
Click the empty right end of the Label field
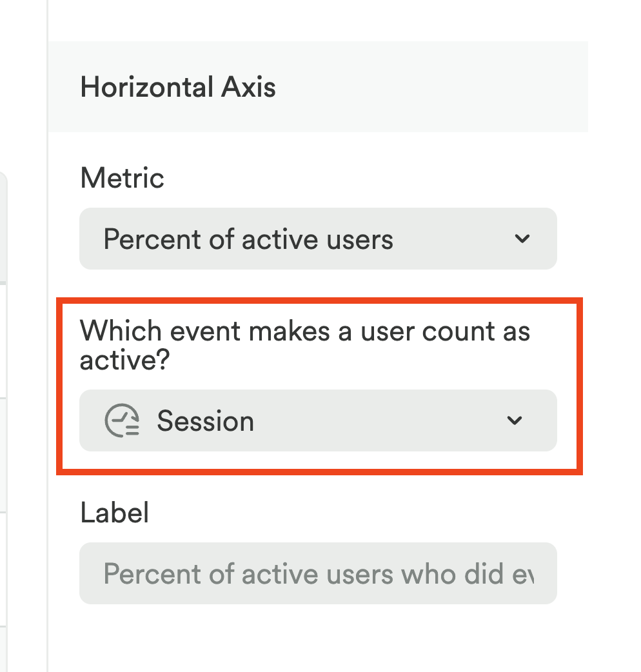545,574
